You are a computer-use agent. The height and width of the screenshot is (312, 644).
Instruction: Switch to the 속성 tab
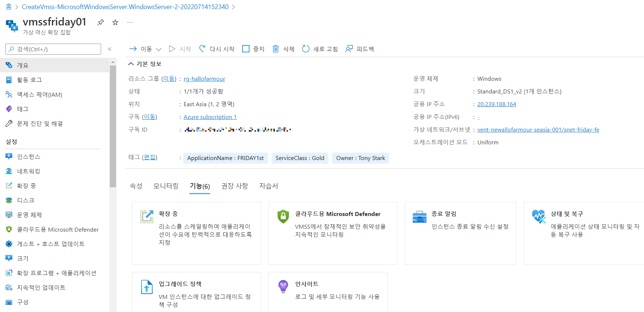pos(136,186)
